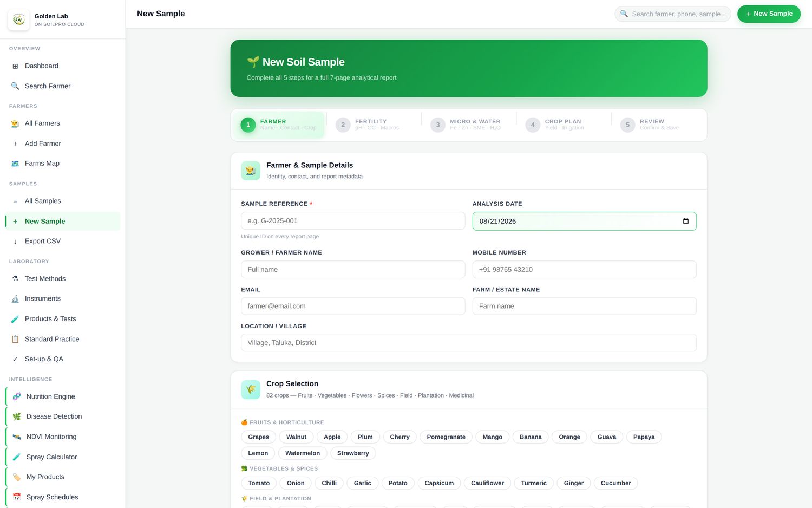Viewport: 812px width, 508px height.
Task: Focus the Mobile Number field
Action: [x=584, y=270]
